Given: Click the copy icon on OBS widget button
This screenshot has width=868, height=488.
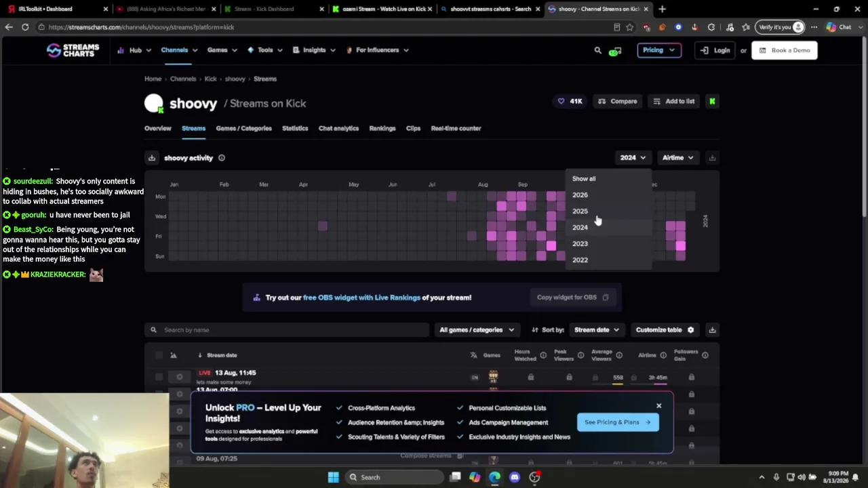Looking at the screenshot, I should pos(606,298).
